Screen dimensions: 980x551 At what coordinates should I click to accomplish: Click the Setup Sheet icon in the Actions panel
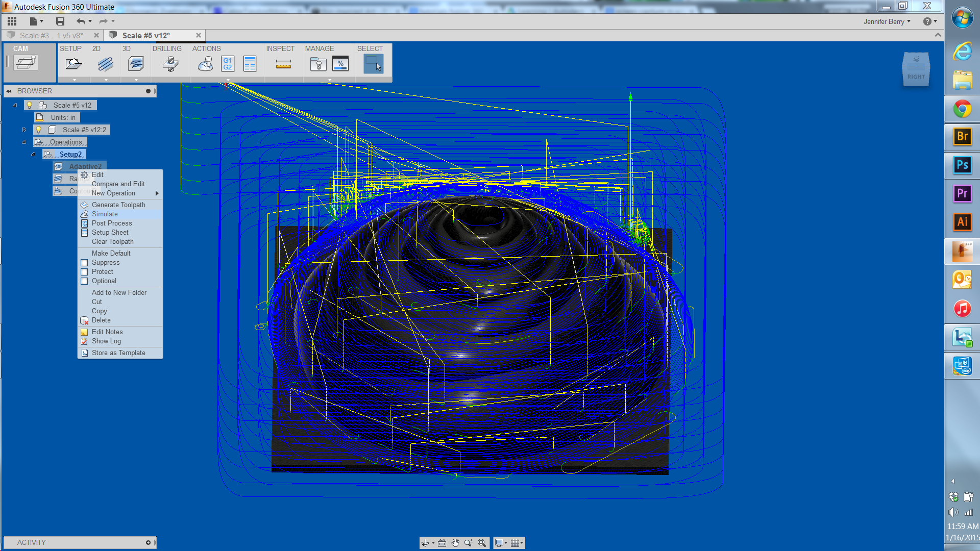click(x=250, y=63)
